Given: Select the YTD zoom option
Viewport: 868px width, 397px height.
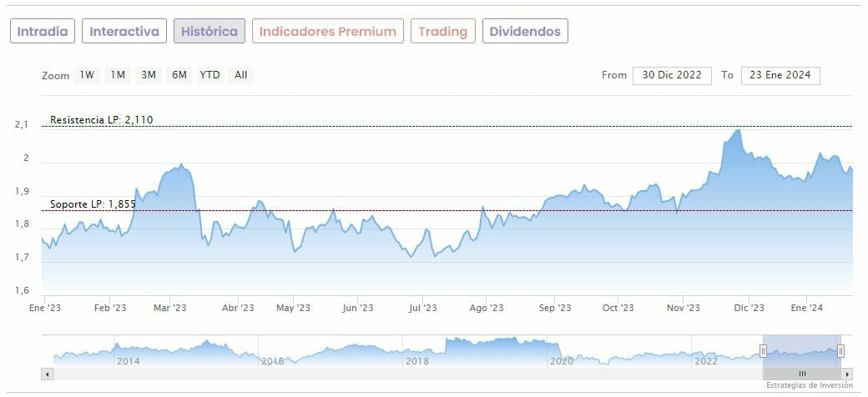Looking at the screenshot, I should [x=210, y=75].
